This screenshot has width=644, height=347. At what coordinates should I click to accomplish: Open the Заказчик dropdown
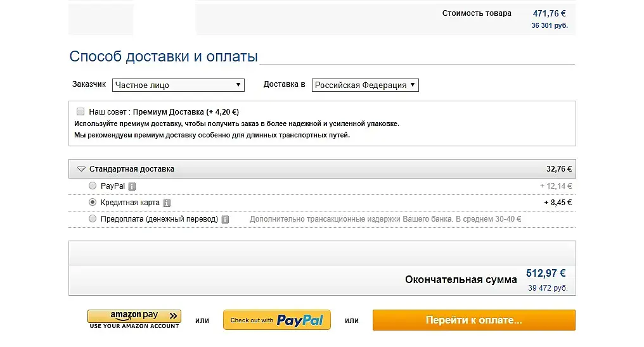tap(178, 85)
